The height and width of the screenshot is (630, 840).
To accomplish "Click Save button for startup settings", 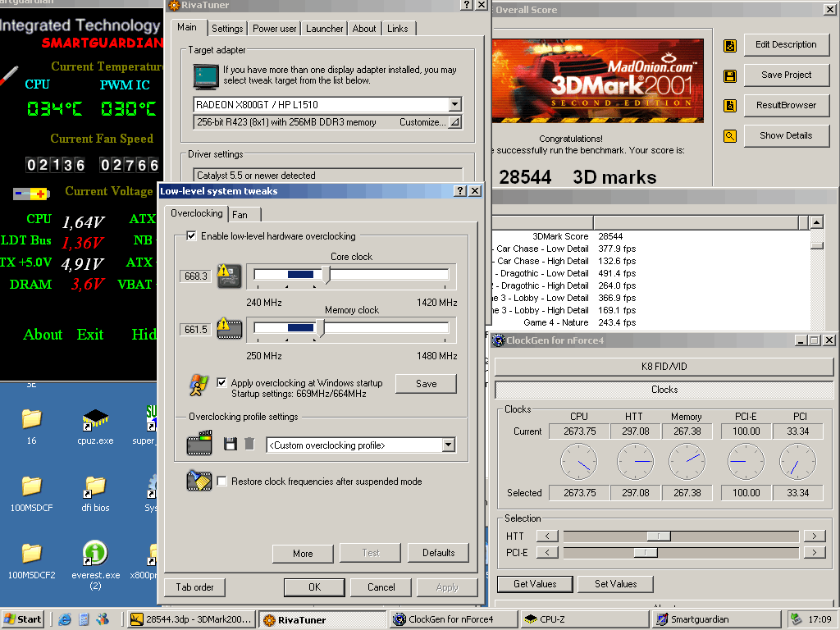I will 426,384.
